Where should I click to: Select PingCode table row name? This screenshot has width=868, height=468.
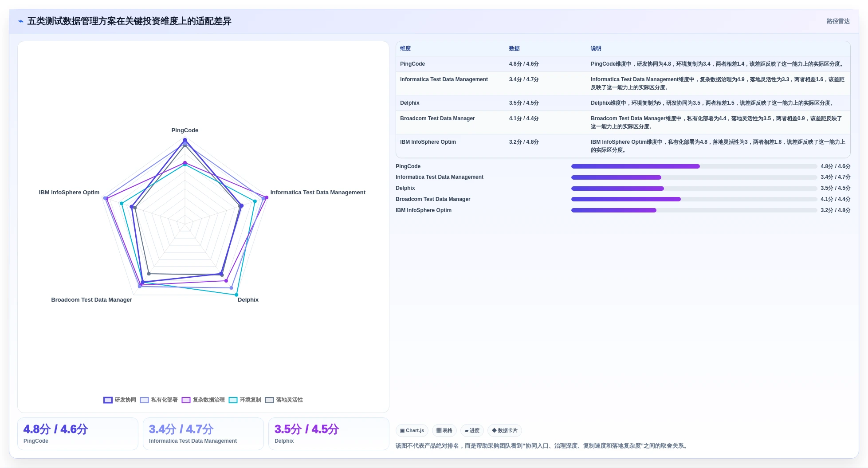coord(412,64)
